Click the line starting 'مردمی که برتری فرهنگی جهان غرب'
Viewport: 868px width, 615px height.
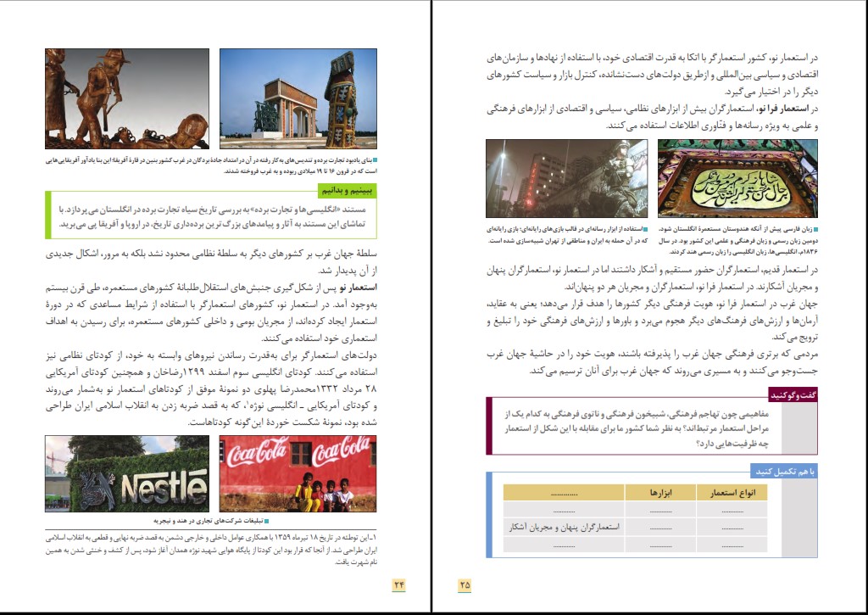pos(652,354)
